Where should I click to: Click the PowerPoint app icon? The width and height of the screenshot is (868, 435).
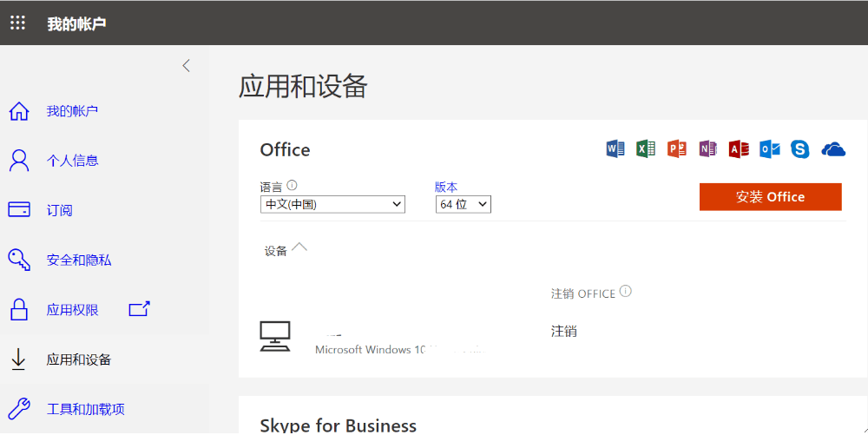[676, 148]
